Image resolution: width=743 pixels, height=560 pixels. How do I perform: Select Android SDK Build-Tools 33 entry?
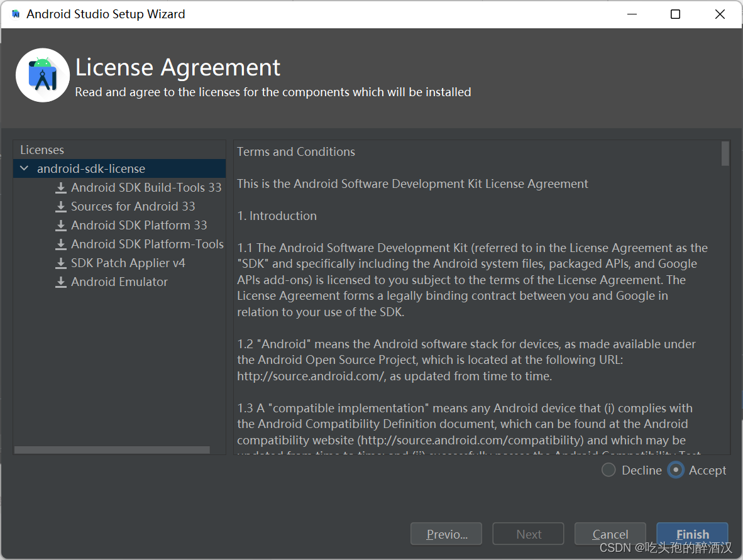coord(146,188)
